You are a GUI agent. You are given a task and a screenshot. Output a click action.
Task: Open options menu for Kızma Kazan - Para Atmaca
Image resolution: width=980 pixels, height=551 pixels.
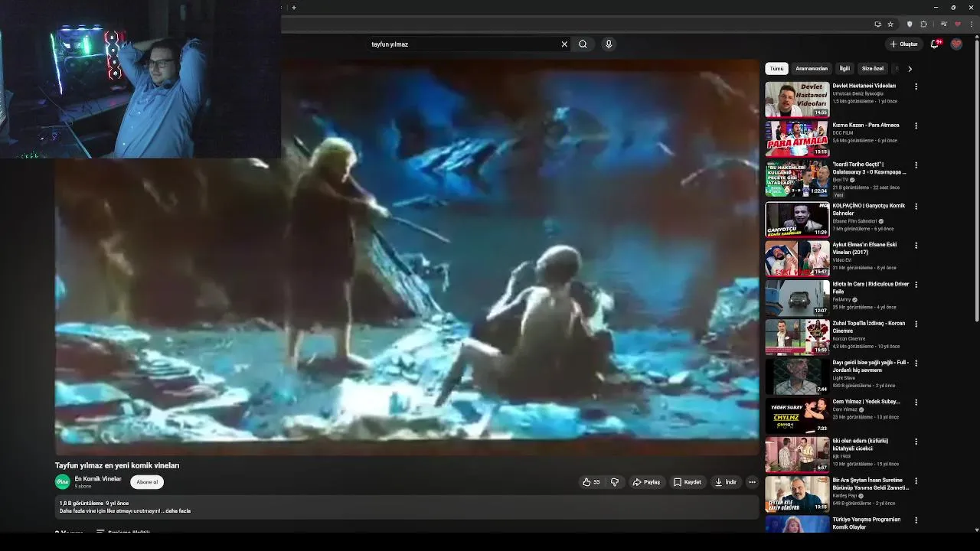[916, 126]
